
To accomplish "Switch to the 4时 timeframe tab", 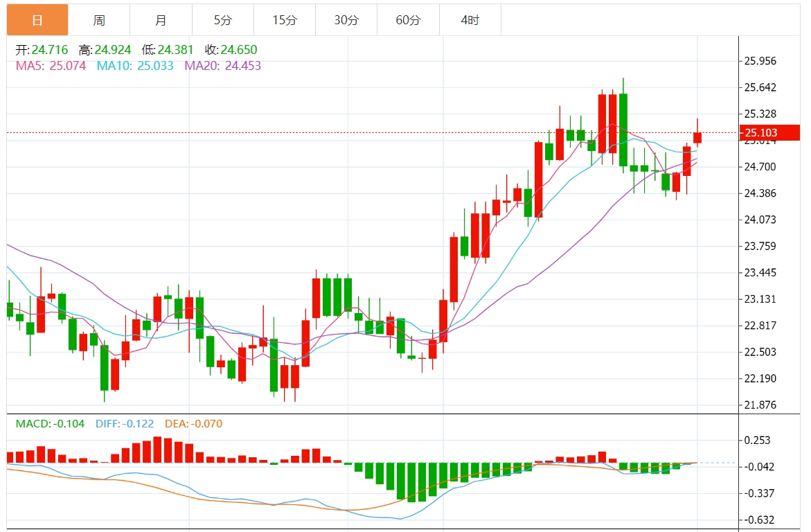I will click(x=470, y=20).
